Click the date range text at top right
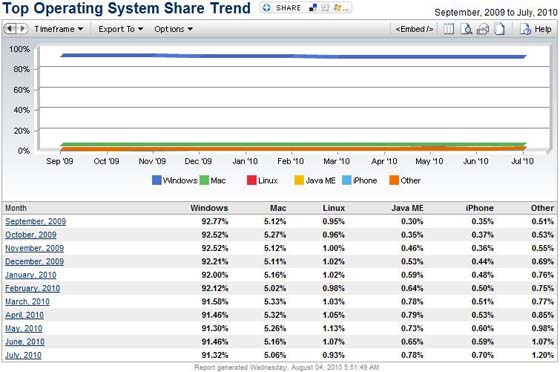This screenshot has width=560, height=372. [496, 13]
